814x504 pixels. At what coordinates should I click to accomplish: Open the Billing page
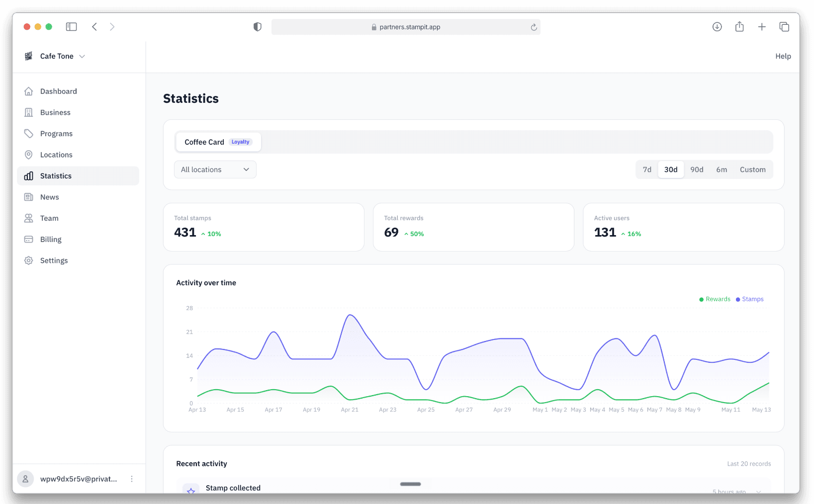pyautogui.click(x=78, y=239)
